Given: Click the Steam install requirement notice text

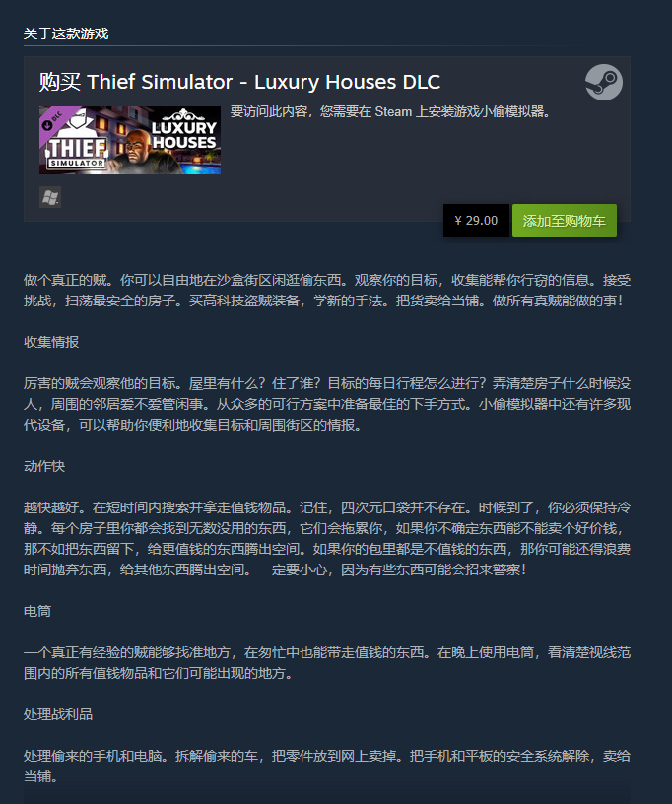Looking at the screenshot, I should coord(390,111).
